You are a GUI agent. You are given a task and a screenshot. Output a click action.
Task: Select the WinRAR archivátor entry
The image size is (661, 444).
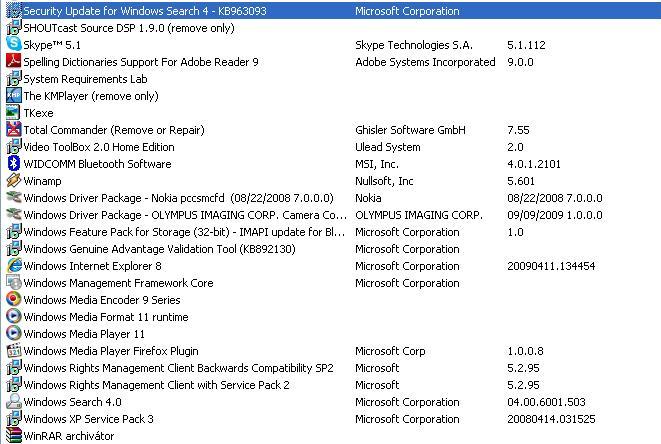[x=69, y=436]
